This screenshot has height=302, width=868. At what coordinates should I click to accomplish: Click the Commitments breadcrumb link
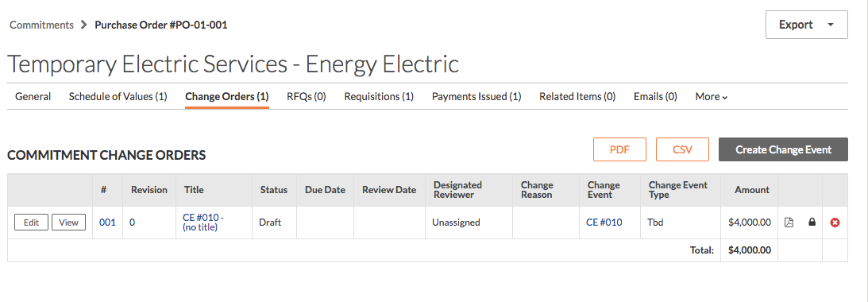click(x=41, y=25)
